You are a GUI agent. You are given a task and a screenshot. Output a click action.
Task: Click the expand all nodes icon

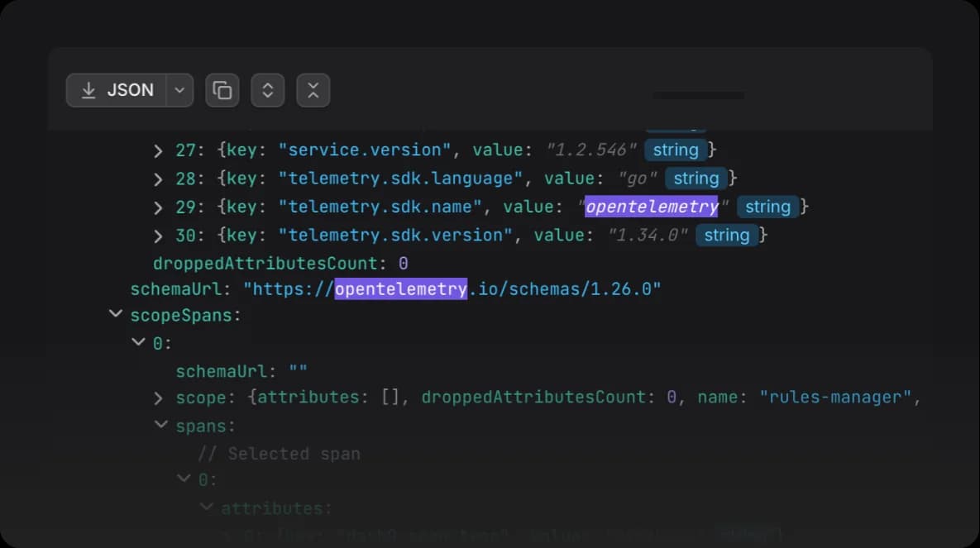(x=267, y=91)
